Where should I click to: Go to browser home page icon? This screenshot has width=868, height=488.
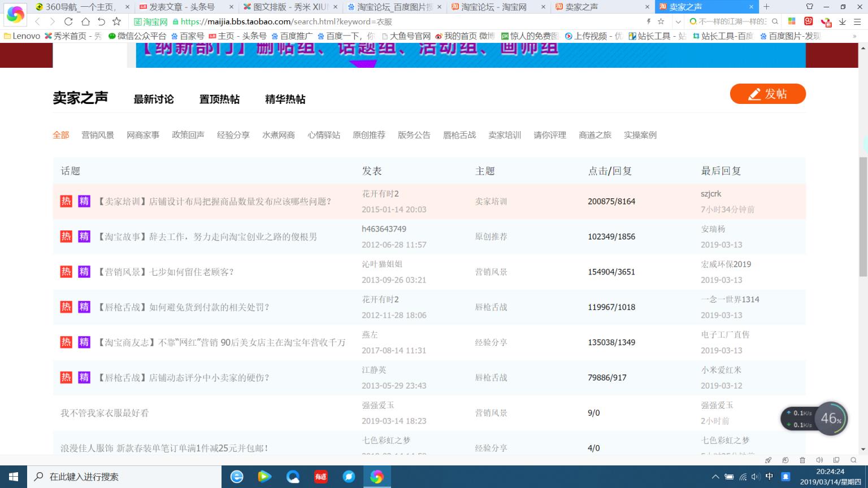85,21
